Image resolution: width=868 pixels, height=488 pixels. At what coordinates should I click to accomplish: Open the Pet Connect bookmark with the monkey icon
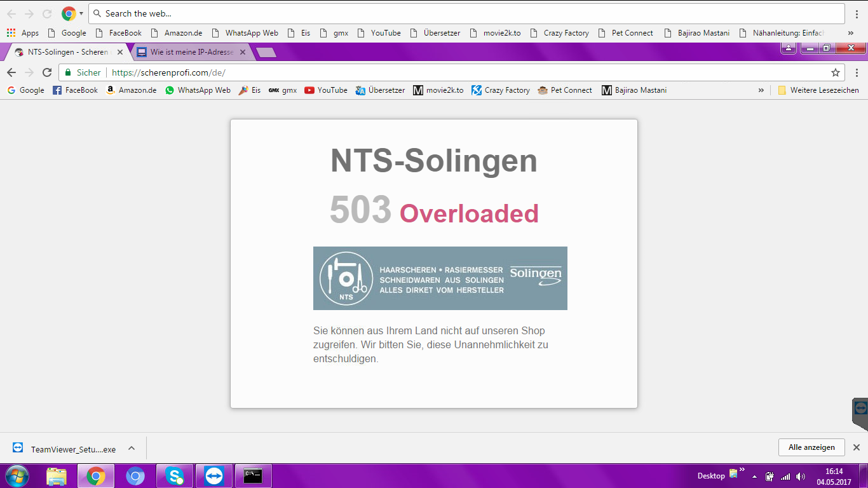[x=565, y=90]
